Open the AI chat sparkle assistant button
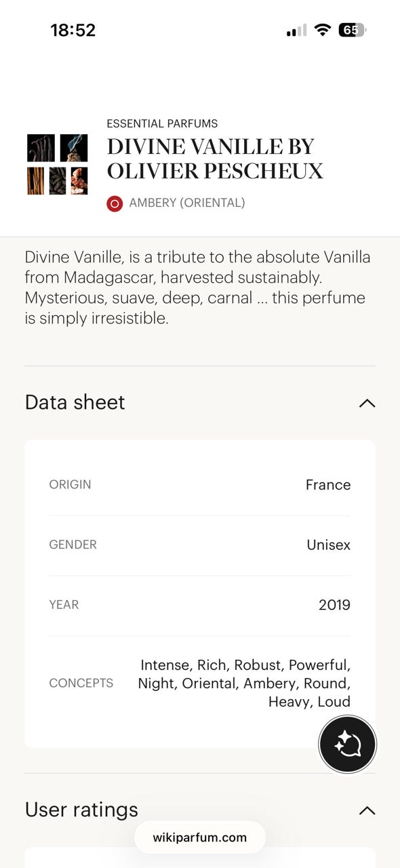 (x=347, y=744)
